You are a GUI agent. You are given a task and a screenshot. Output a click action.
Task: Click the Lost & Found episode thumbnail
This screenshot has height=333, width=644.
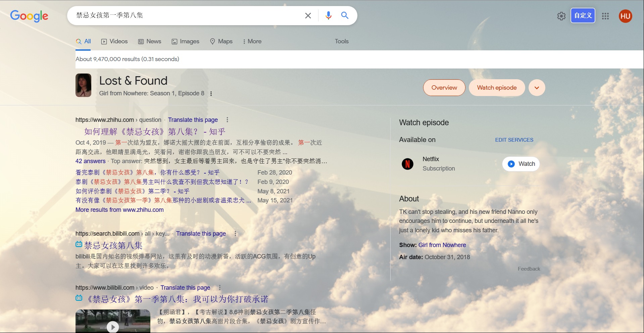coord(83,85)
